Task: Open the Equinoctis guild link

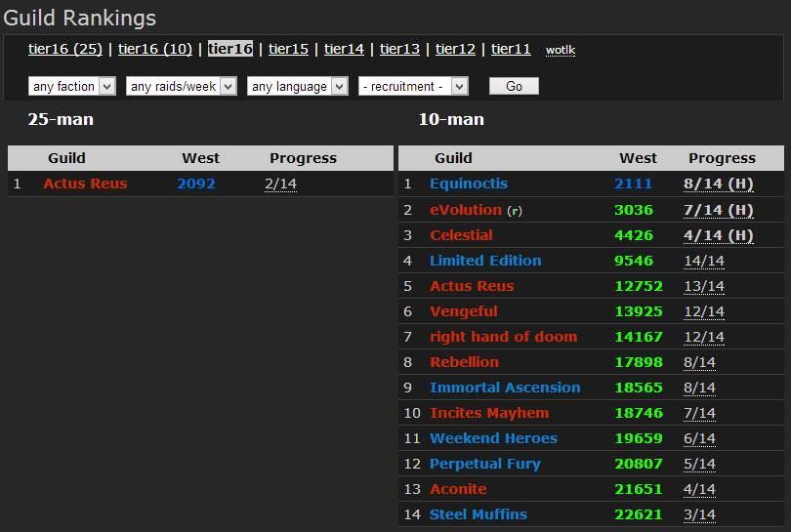Action: 469,184
